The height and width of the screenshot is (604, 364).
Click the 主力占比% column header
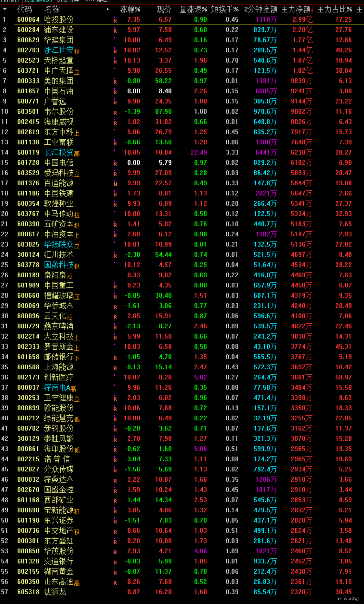click(335, 9)
